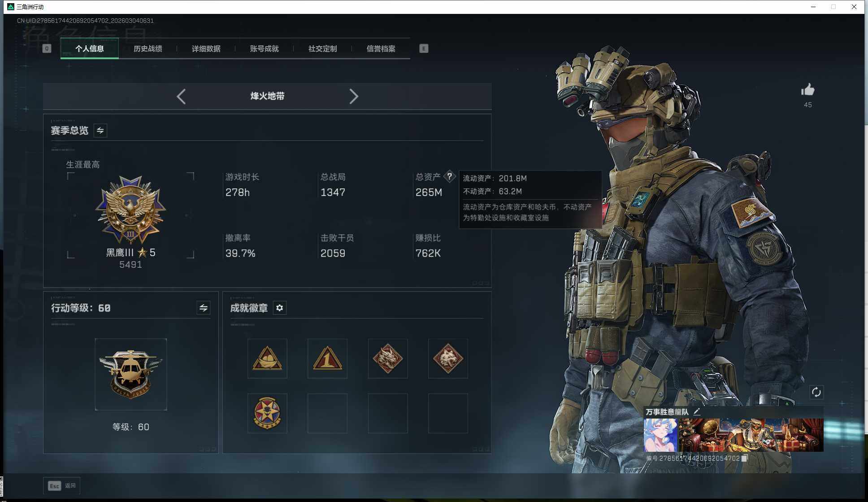Click the help icon beside 总资产

pos(449,177)
